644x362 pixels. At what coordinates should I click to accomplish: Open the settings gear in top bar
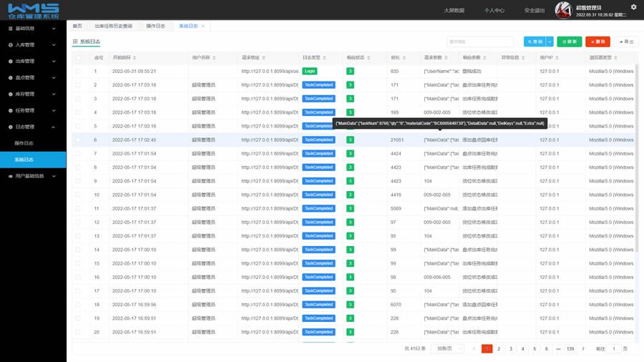pos(633,7)
